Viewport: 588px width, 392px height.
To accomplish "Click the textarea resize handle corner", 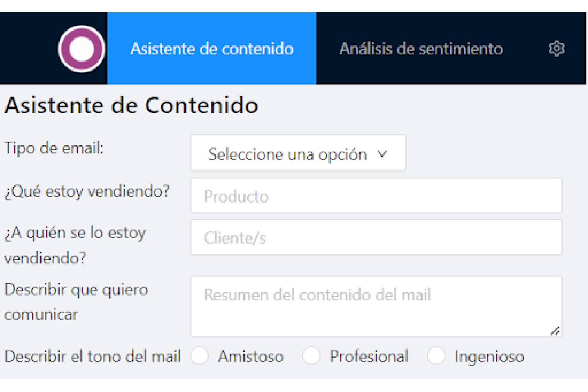I will 555,331.
